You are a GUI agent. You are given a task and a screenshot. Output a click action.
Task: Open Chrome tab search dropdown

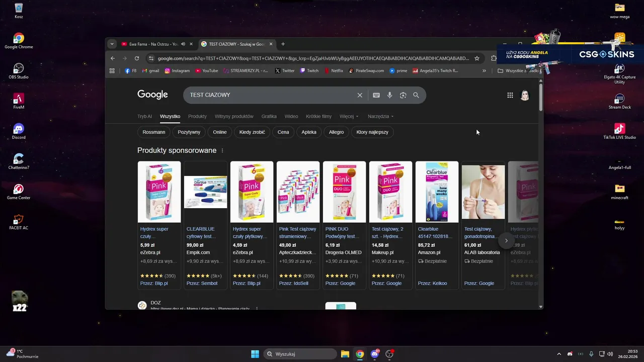tap(112, 44)
